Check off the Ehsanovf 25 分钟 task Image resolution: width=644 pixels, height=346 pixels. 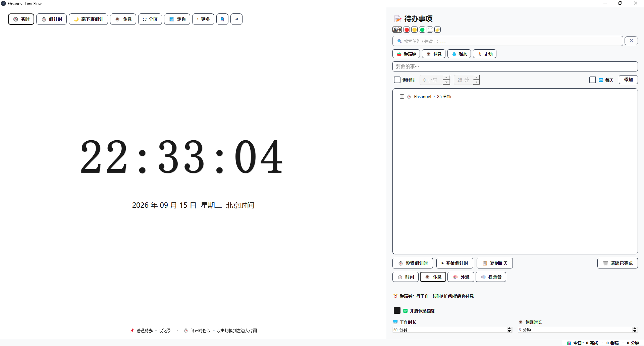402,96
